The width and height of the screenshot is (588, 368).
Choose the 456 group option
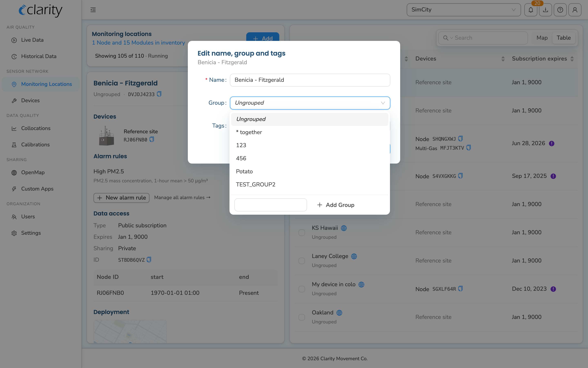pos(309,158)
